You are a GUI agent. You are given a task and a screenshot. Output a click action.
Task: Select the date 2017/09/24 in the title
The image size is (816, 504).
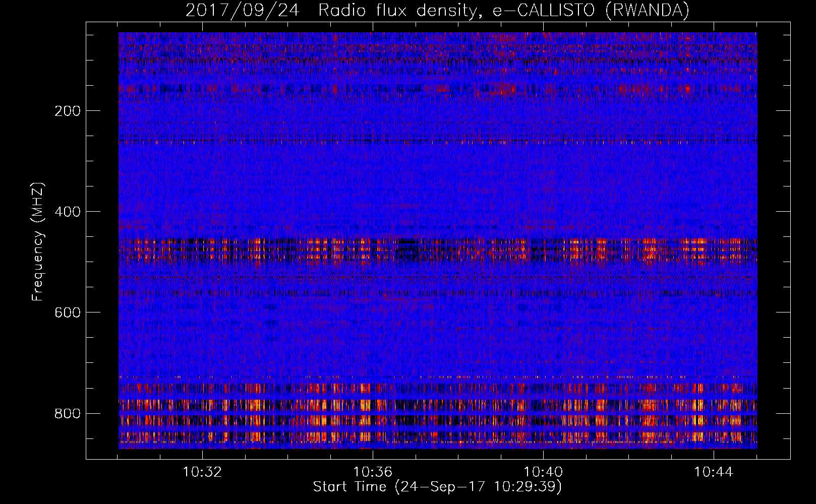coord(243,10)
